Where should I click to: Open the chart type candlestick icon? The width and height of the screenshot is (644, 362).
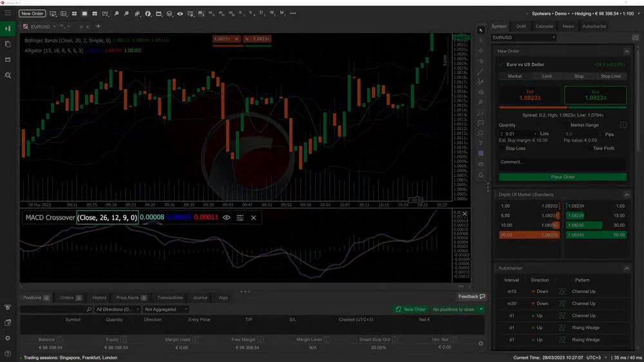(x=137, y=14)
